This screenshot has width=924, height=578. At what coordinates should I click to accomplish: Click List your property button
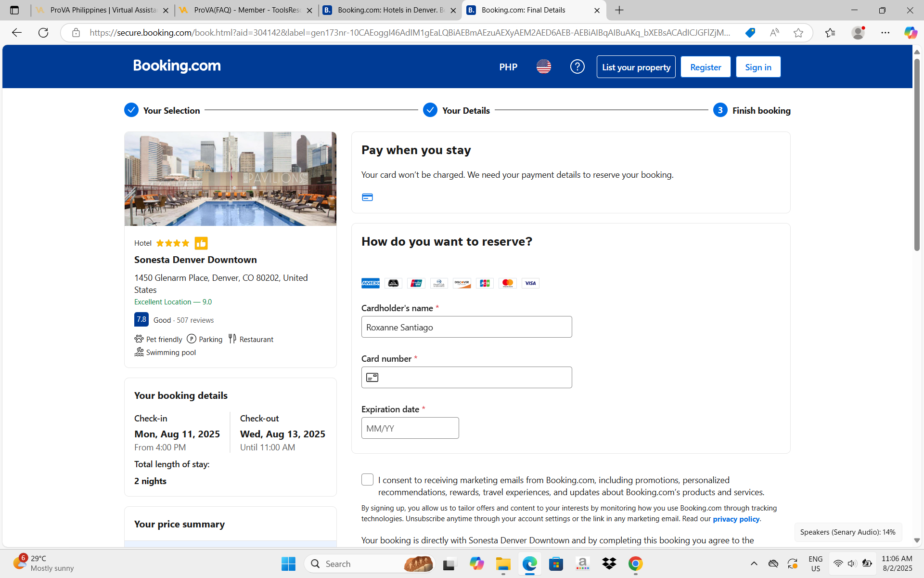pos(636,67)
